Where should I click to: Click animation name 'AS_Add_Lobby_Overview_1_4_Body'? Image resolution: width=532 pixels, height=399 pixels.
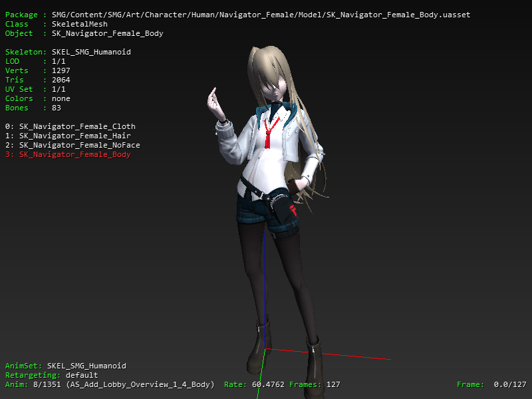coord(140,384)
